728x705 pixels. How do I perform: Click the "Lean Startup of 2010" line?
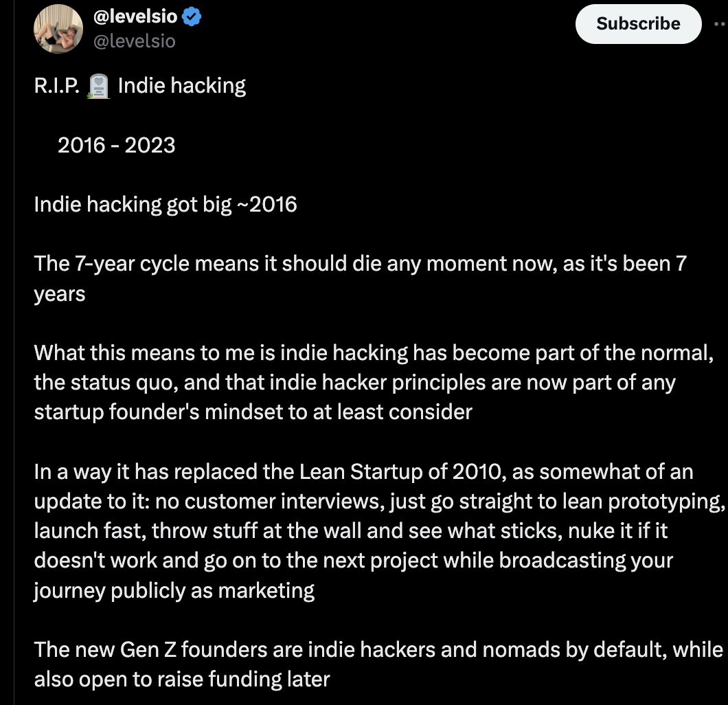click(x=363, y=472)
